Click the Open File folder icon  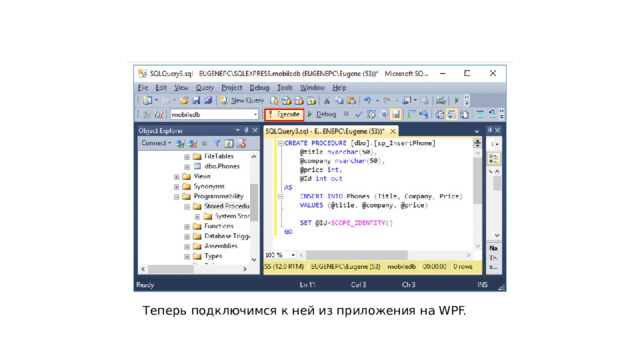click(184, 100)
